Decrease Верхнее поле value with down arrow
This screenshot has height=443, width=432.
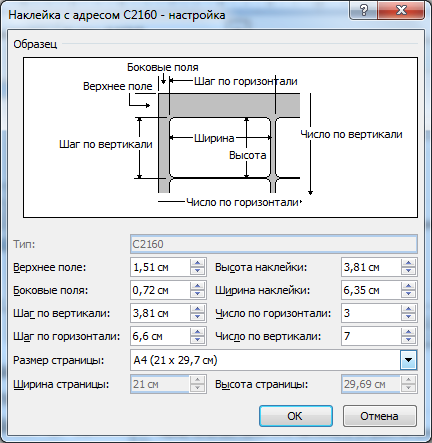(x=197, y=271)
